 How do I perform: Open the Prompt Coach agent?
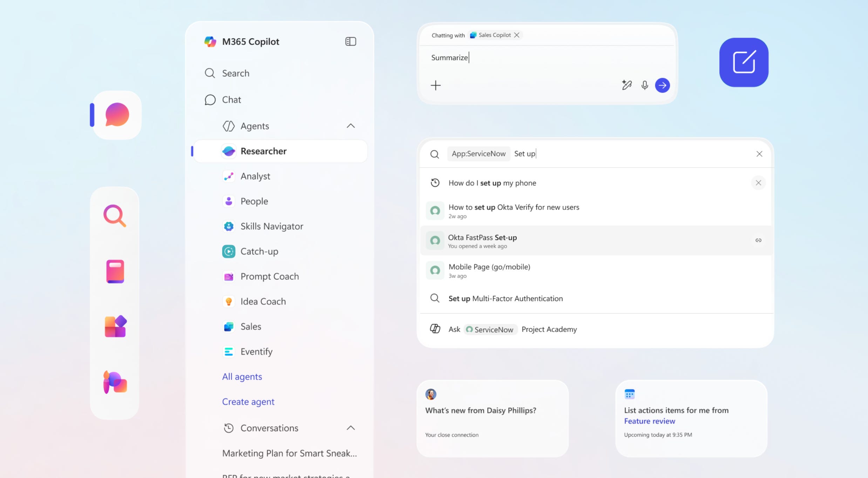coord(260,276)
